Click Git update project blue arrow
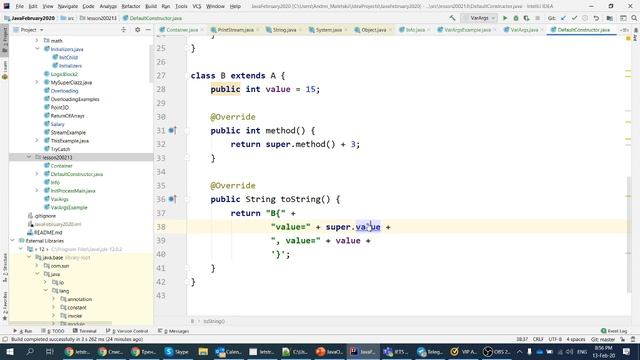This screenshot has width=640, height=360. tap(564, 18)
